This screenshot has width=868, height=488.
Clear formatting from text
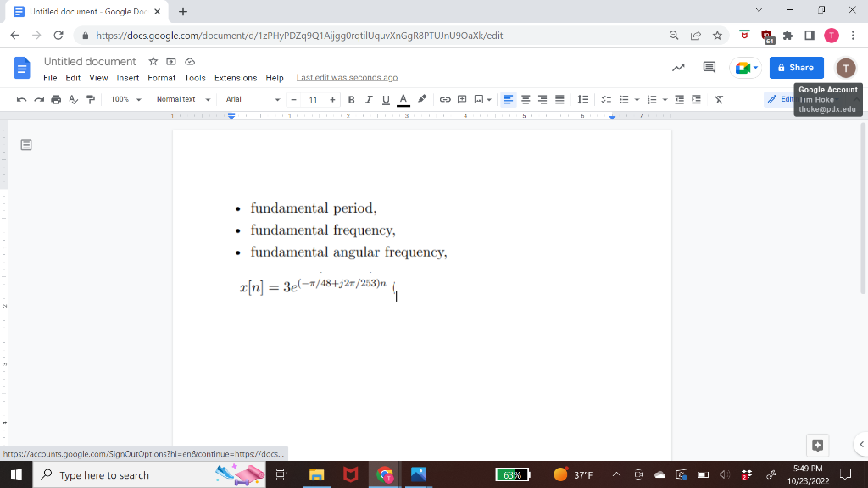click(x=718, y=99)
